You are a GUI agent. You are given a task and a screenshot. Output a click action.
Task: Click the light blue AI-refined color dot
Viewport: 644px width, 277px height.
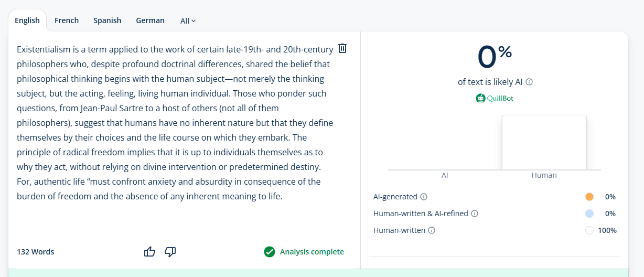pyautogui.click(x=589, y=214)
